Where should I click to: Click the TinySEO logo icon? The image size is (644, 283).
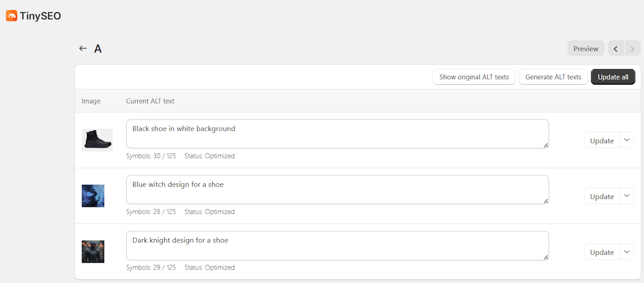(x=11, y=16)
